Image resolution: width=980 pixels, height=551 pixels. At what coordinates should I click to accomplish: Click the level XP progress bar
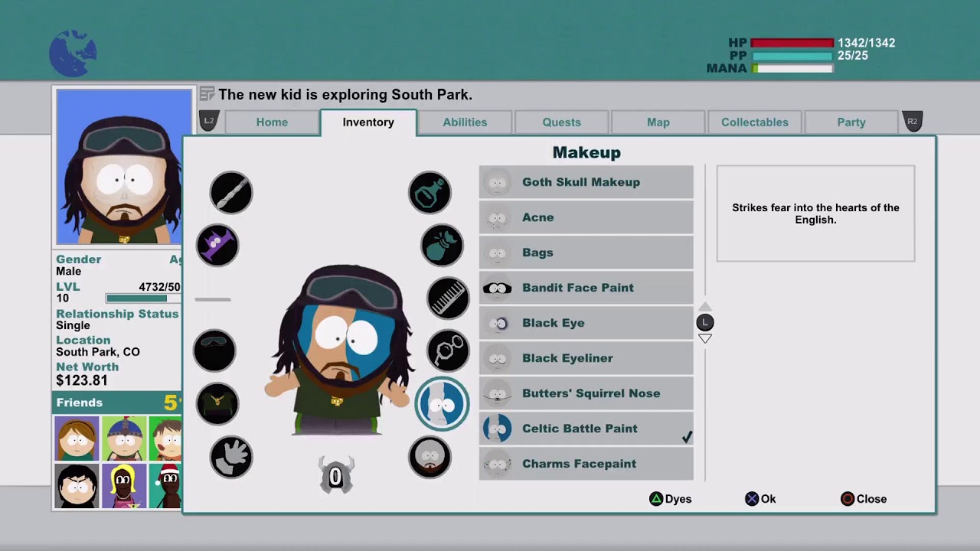(143, 298)
